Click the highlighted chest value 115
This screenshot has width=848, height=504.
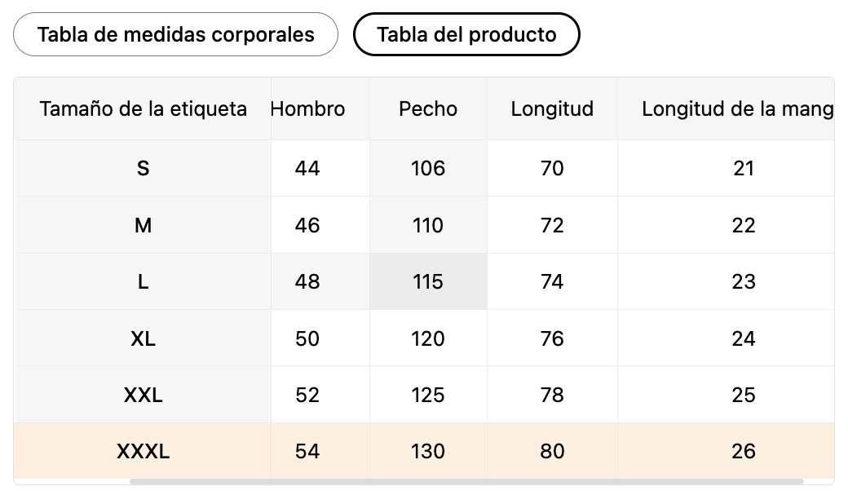(428, 281)
